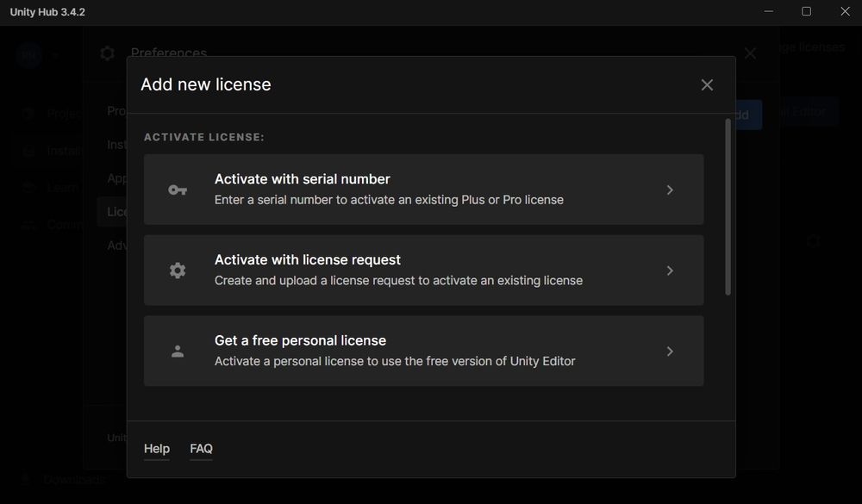Select the Installs icon in the left sidebar

pos(27,150)
